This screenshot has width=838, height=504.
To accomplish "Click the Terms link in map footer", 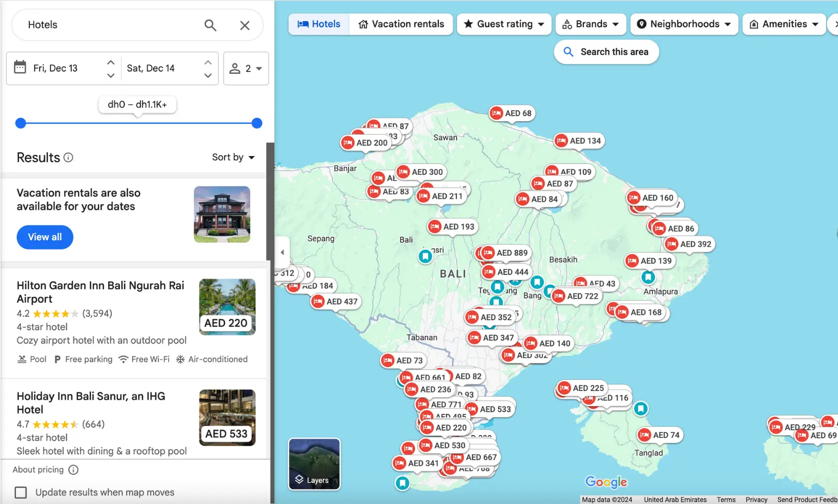I will point(726,500).
